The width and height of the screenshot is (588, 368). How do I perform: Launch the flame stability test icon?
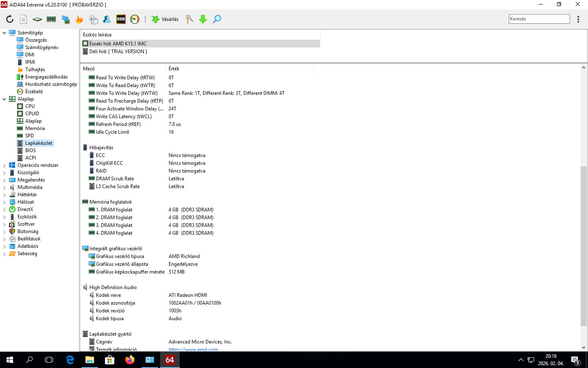(79, 19)
